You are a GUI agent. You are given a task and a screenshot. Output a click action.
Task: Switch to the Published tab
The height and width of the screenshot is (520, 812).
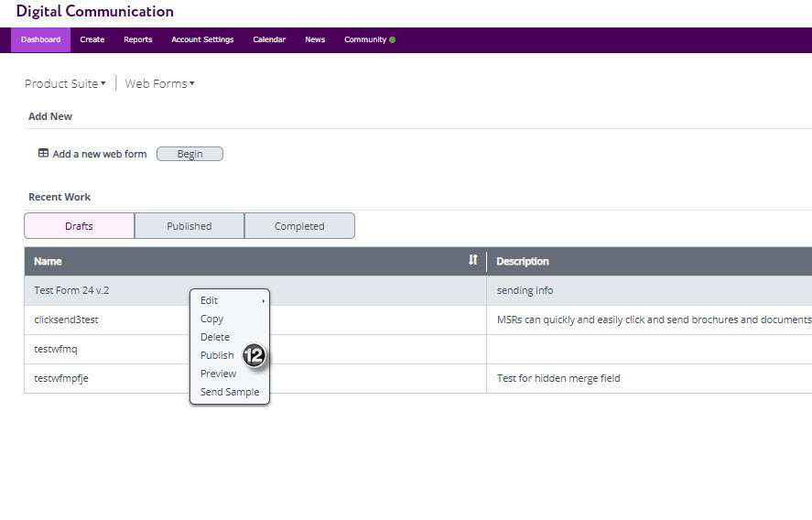[x=189, y=226]
